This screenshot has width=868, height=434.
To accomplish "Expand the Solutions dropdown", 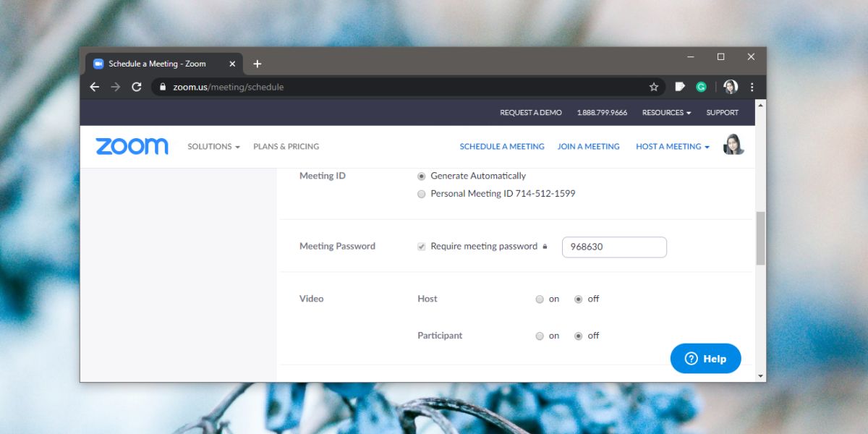I will [x=213, y=147].
